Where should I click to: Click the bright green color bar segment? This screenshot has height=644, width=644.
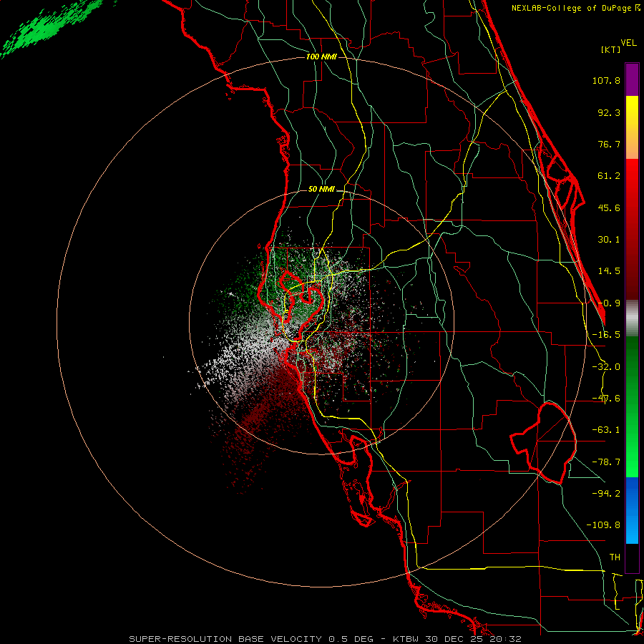tap(632, 406)
